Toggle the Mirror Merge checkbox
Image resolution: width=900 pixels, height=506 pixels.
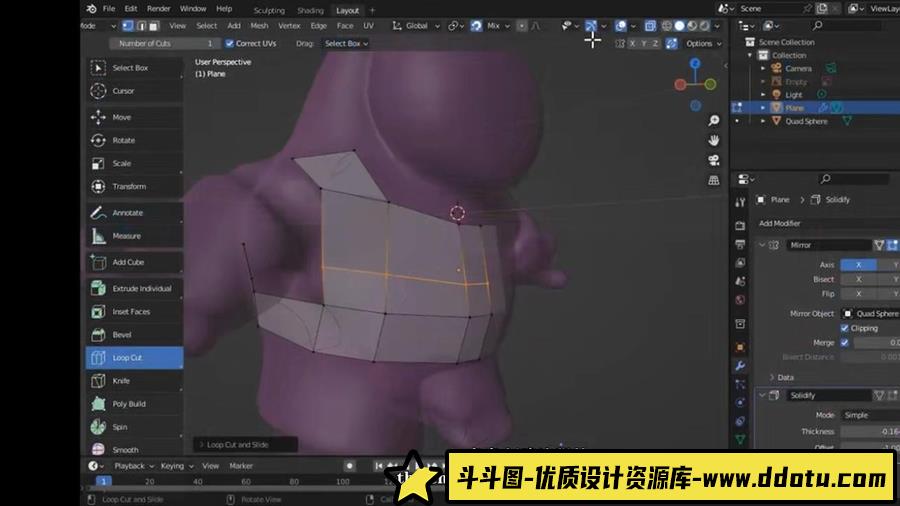click(844, 342)
